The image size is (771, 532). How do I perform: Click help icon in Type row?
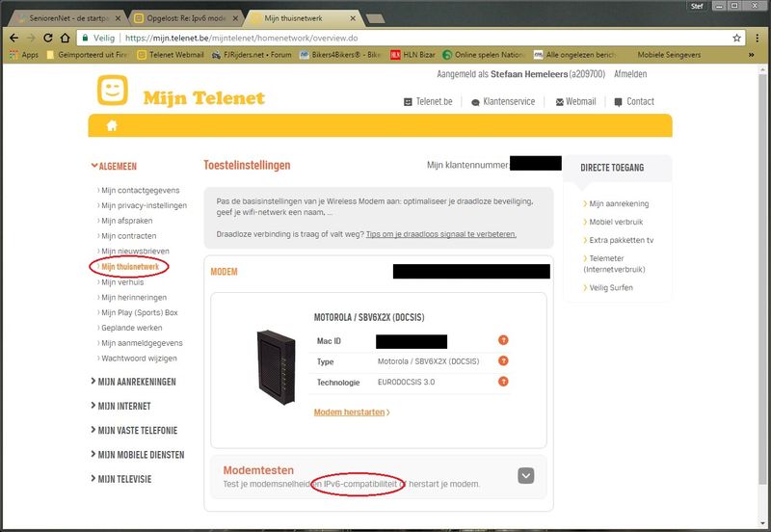coord(503,360)
